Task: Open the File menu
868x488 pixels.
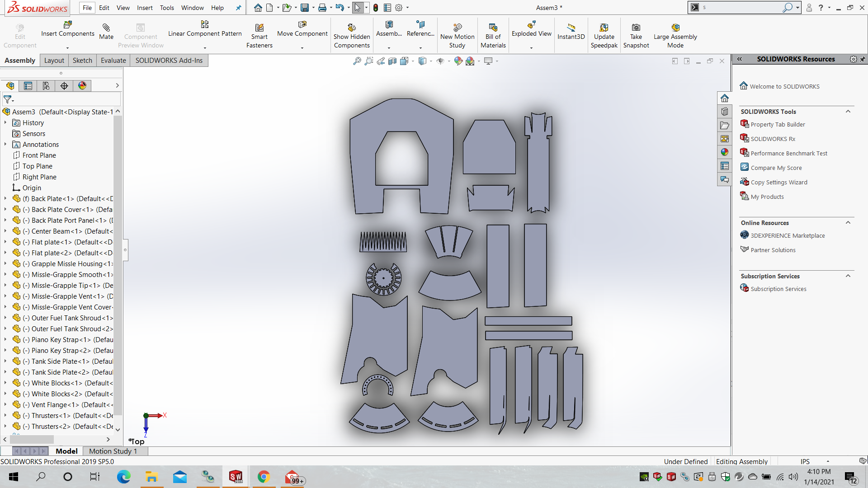Action: pos(87,8)
